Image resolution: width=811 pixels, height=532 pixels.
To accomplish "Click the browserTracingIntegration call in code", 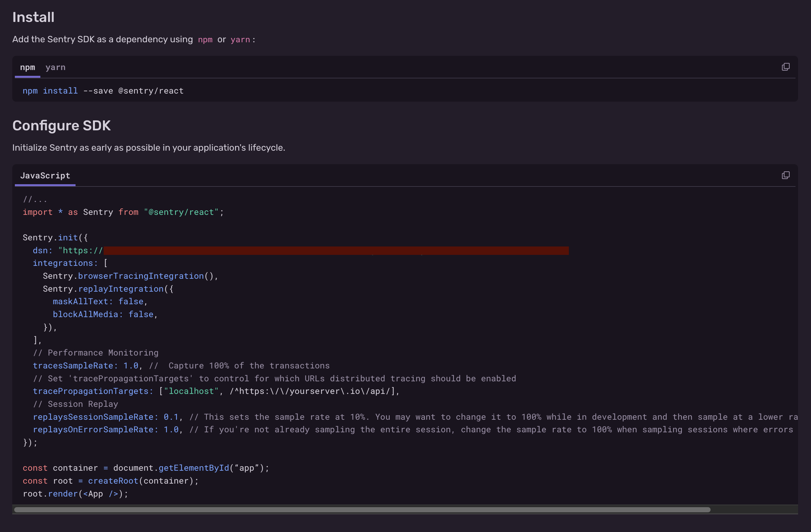I will [141, 276].
